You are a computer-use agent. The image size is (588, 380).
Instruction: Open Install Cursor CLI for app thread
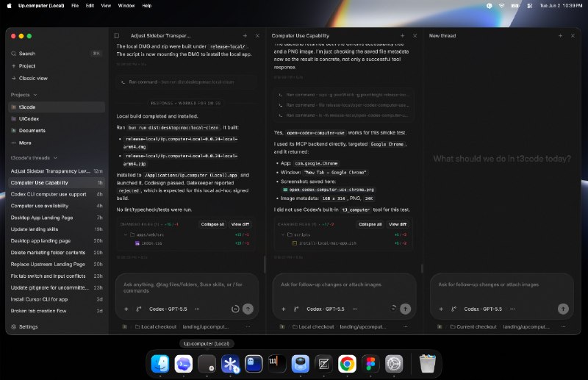[x=57, y=299]
